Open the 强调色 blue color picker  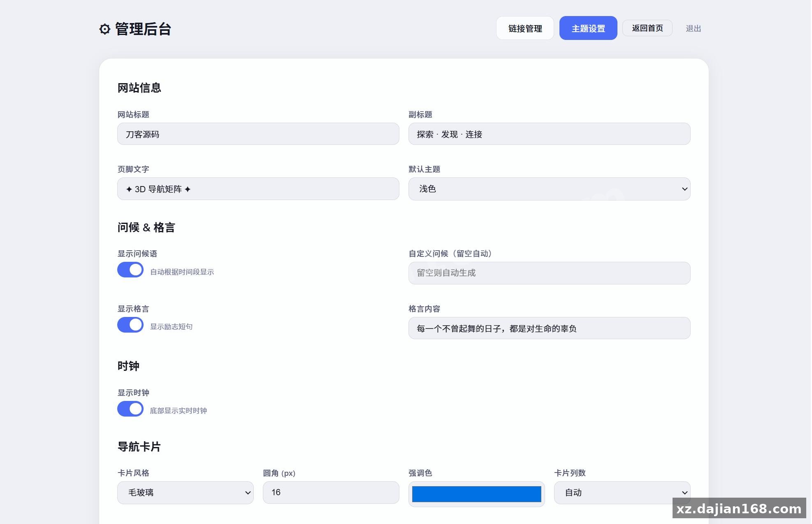click(476, 494)
